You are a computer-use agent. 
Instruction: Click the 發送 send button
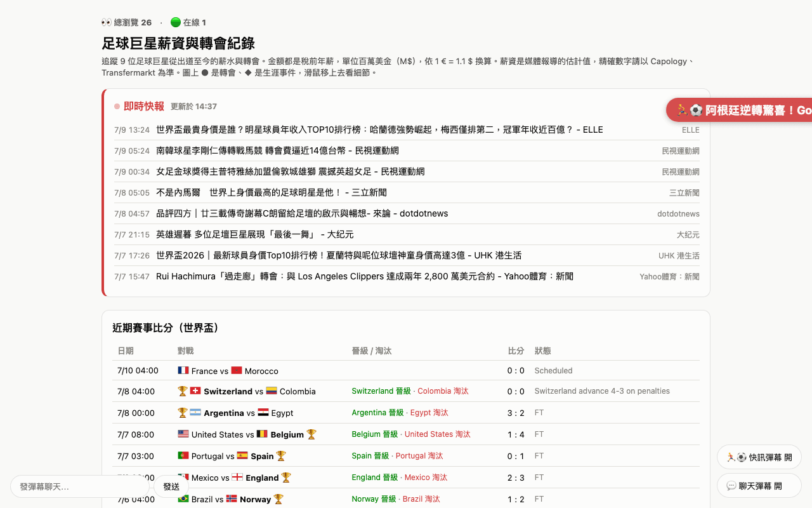[x=171, y=486]
